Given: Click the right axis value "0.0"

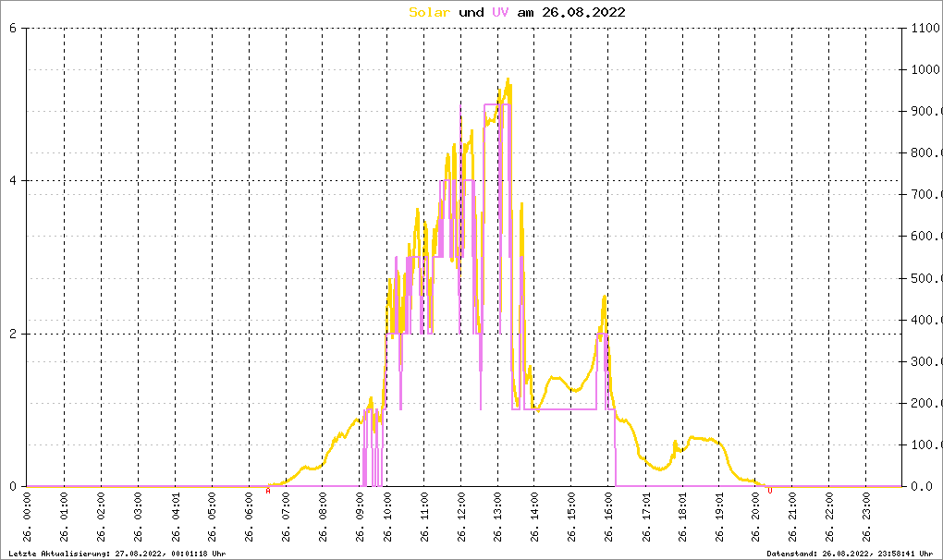Looking at the screenshot, I should click(922, 486).
